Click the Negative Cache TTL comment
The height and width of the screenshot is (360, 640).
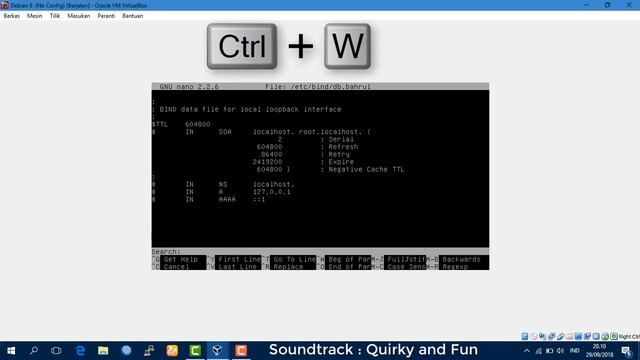coord(366,169)
